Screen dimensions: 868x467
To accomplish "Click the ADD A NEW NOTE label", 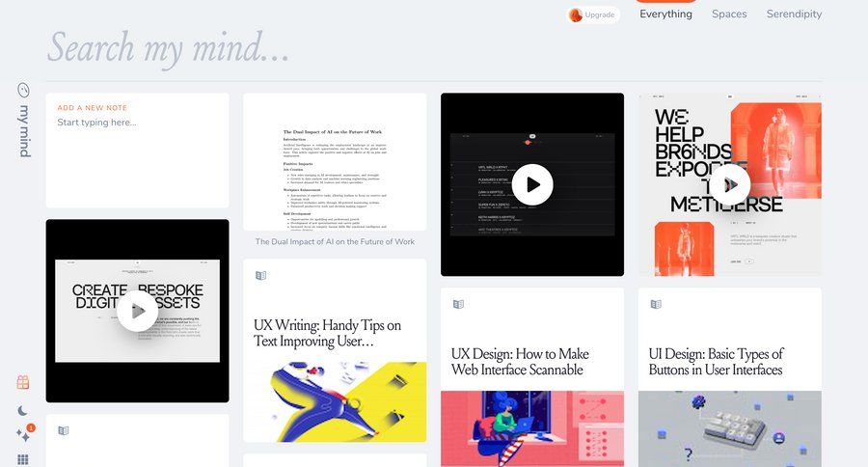I will click(92, 107).
